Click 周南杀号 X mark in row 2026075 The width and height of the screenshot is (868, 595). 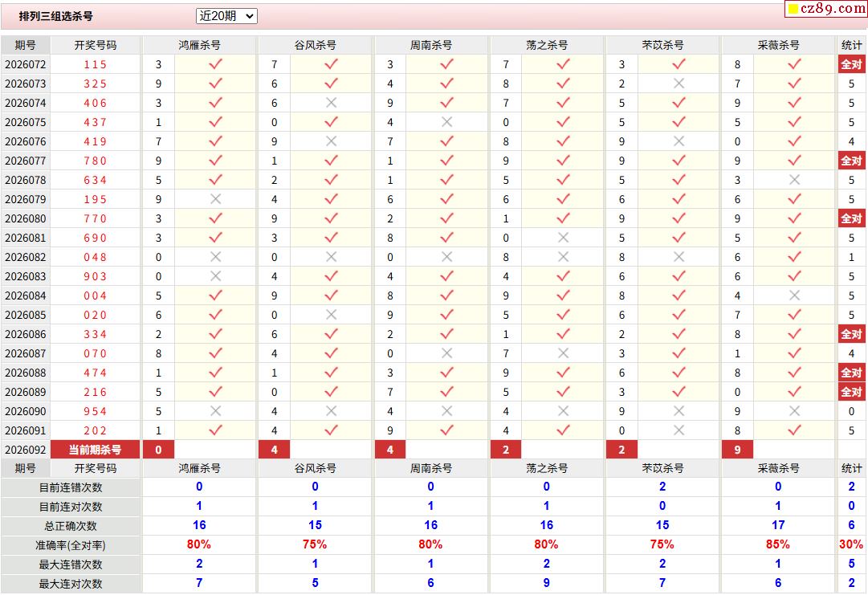(x=446, y=122)
